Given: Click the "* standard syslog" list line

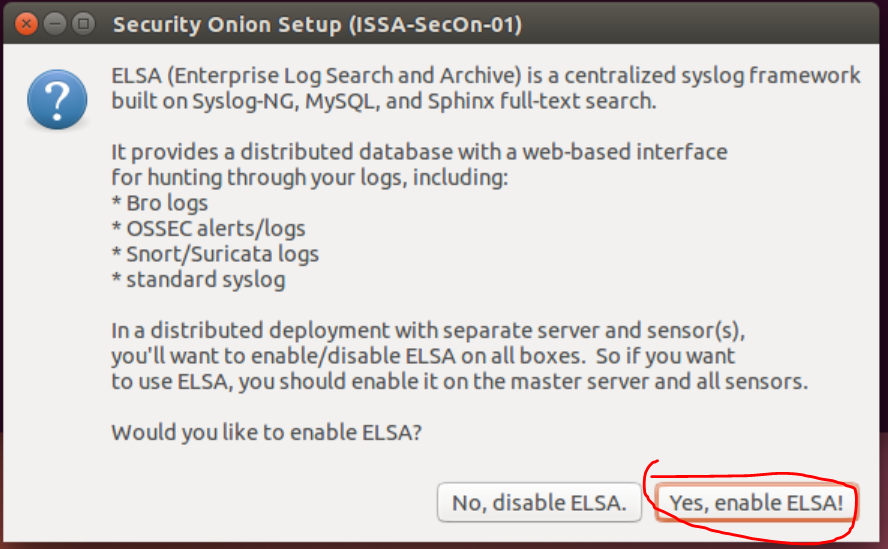Looking at the screenshot, I should tap(198, 280).
